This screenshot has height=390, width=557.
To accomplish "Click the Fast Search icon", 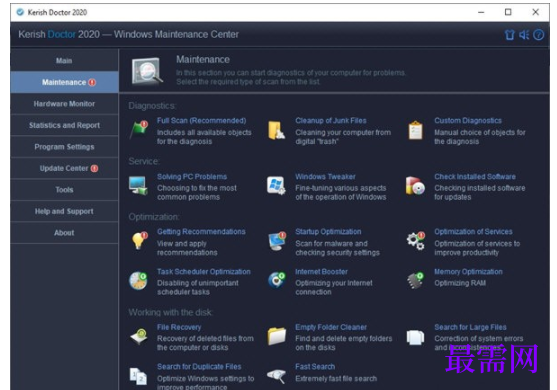I will point(276,376).
